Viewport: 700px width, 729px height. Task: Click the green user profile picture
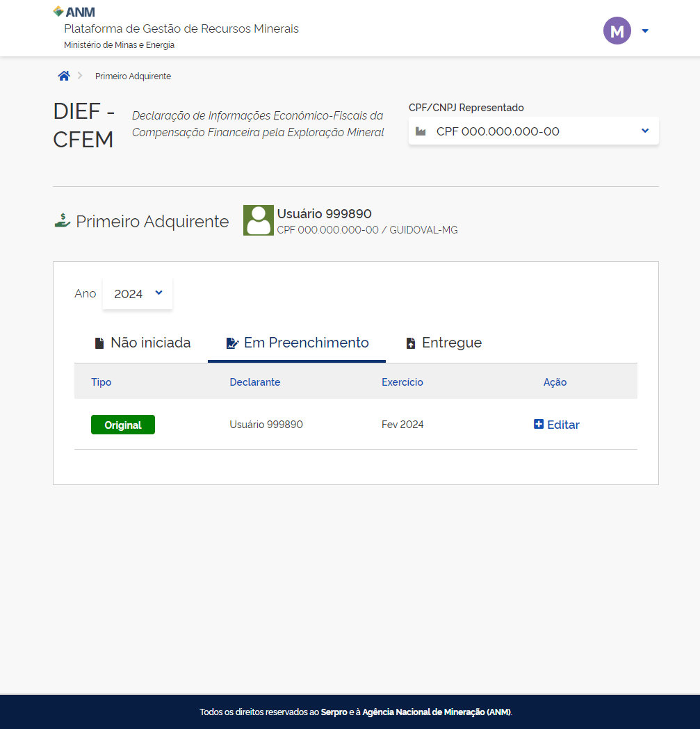point(258,220)
